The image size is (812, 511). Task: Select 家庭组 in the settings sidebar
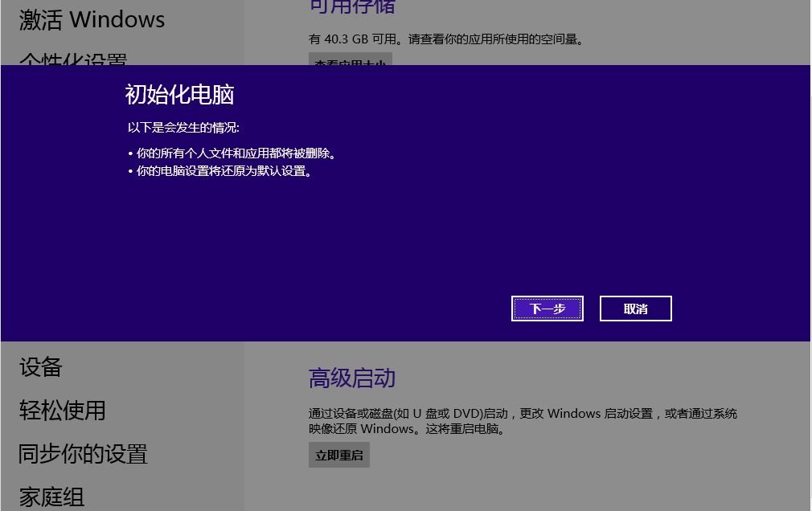[x=51, y=497]
